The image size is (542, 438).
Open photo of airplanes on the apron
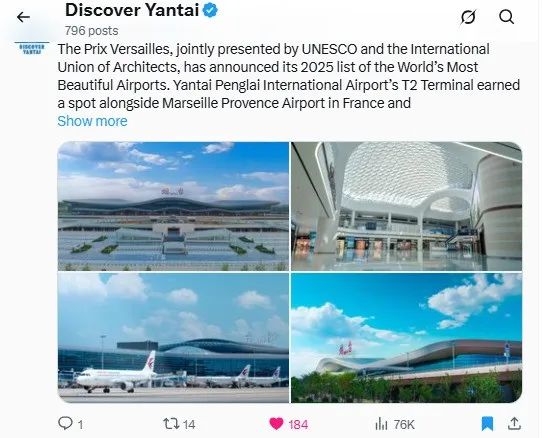point(173,338)
